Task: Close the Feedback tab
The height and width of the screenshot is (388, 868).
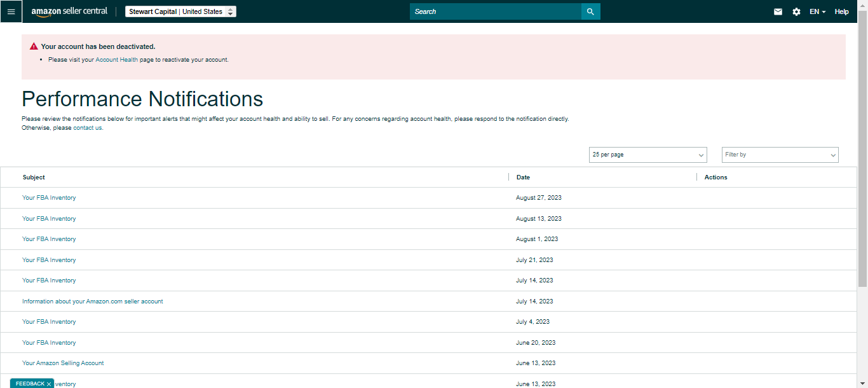Action: click(x=49, y=384)
